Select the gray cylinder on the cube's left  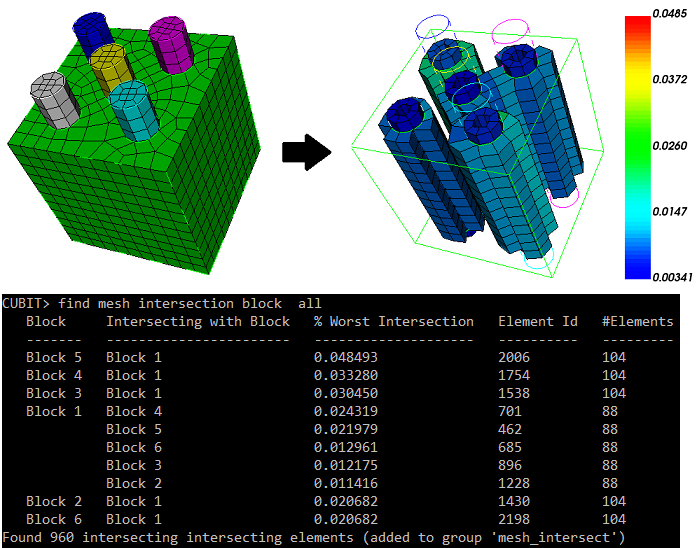(x=48, y=96)
